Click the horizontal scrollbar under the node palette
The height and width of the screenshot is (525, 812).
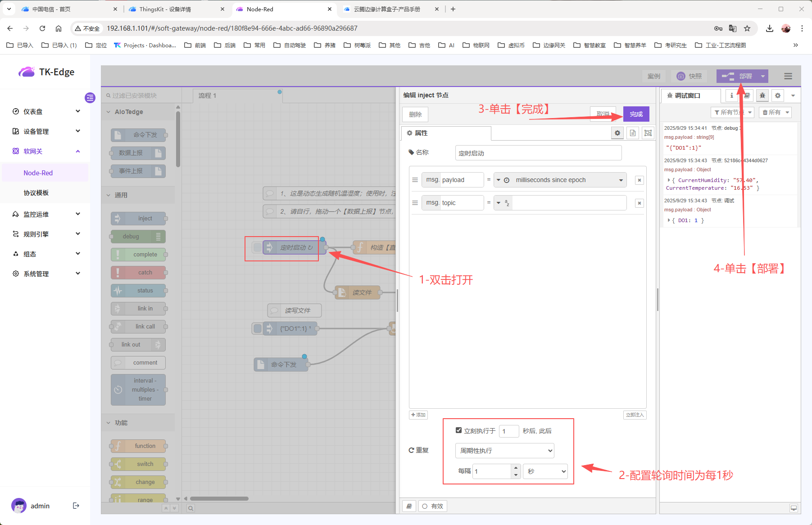tap(219, 498)
